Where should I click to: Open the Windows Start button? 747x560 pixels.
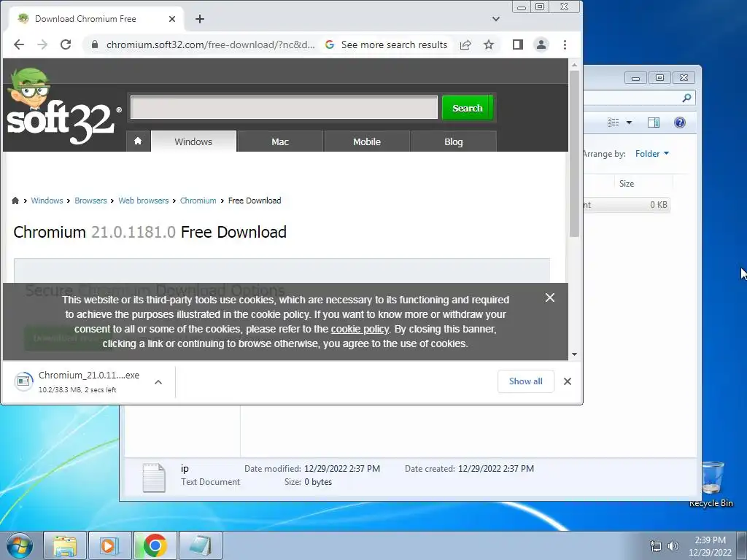click(x=20, y=545)
